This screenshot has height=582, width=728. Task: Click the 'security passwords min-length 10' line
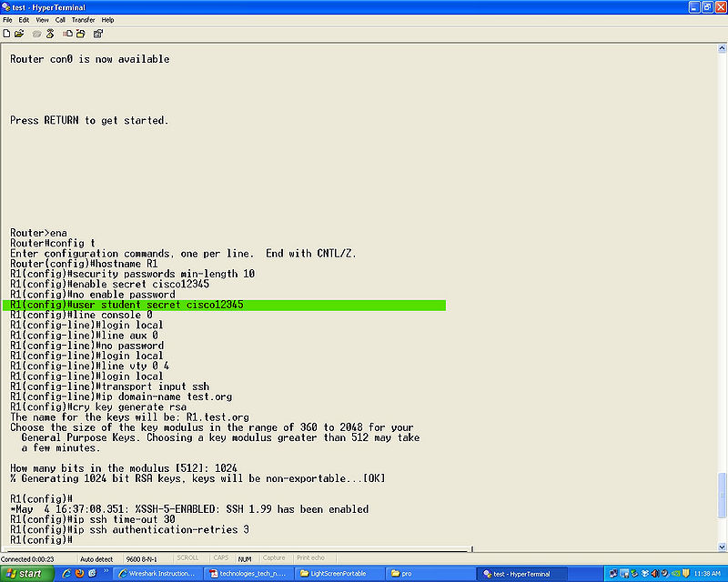[x=132, y=274]
